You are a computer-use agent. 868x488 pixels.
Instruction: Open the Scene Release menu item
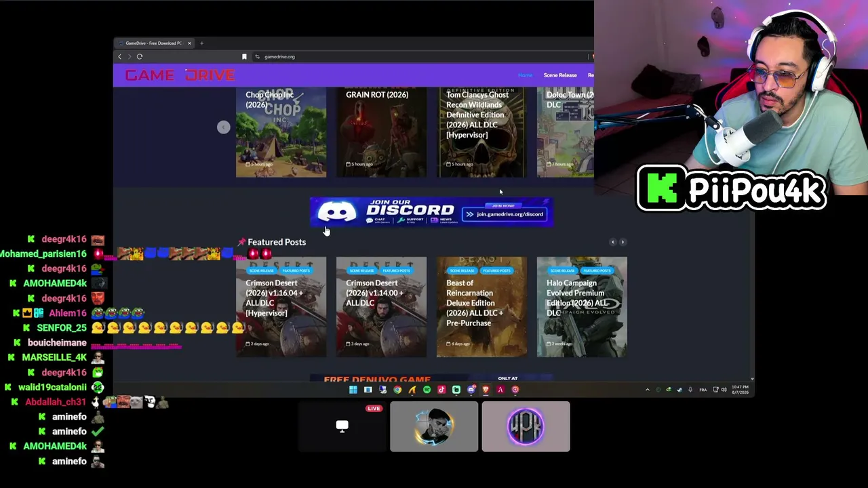pos(560,75)
